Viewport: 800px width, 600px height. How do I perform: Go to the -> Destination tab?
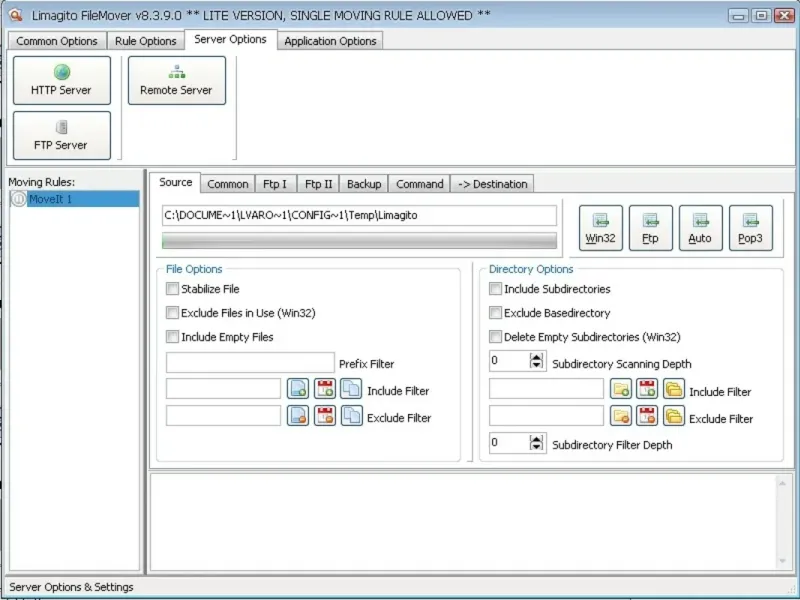tap(492, 184)
